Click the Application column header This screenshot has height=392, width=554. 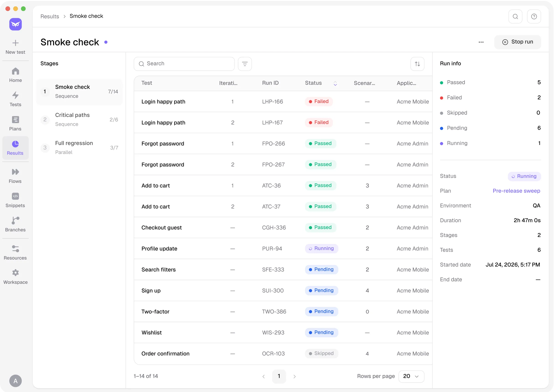click(x=406, y=83)
